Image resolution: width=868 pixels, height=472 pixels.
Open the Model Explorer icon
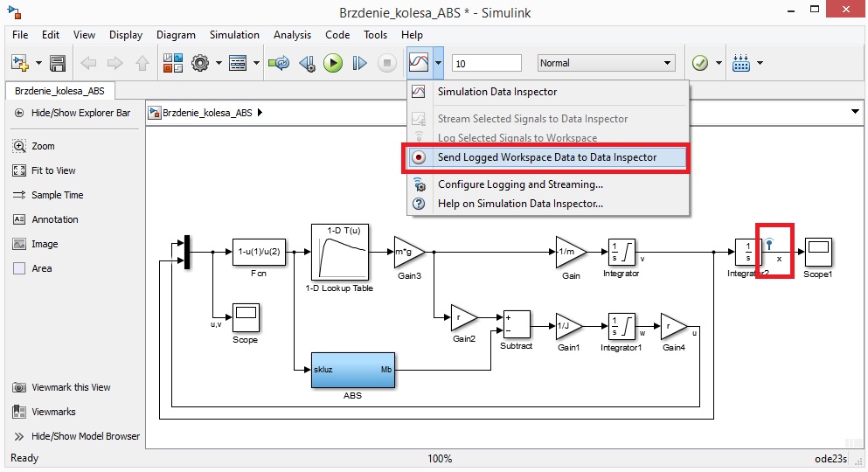pyautogui.click(x=238, y=63)
